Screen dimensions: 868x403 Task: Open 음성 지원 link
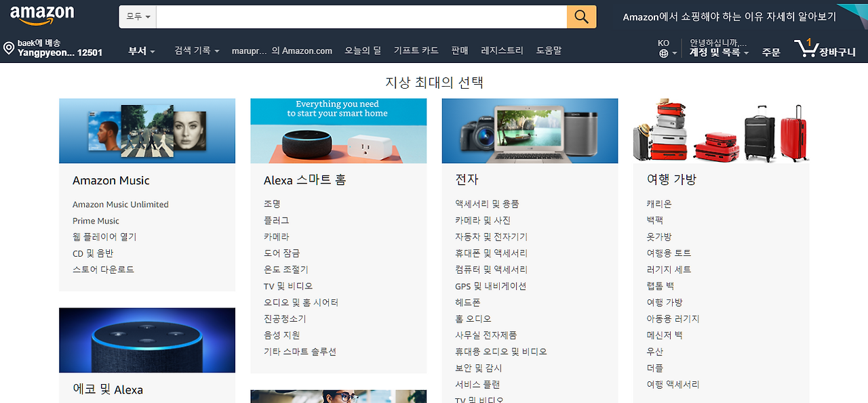pyautogui.click(x=281, y=335)
